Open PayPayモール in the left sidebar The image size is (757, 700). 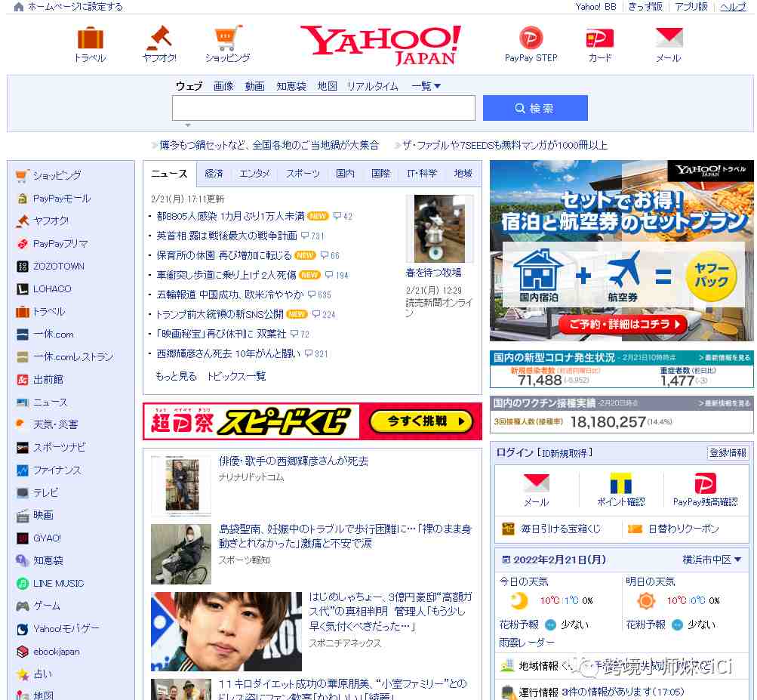tap(61, 198)
